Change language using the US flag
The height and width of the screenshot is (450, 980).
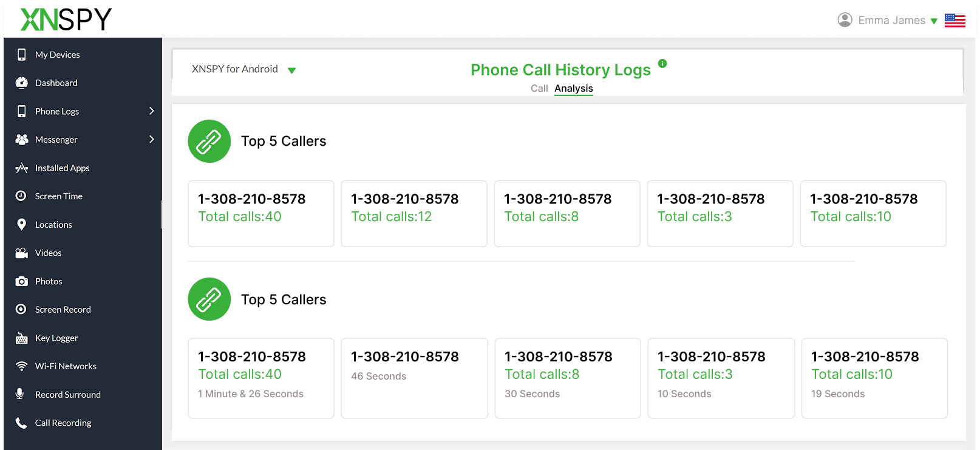955,21
